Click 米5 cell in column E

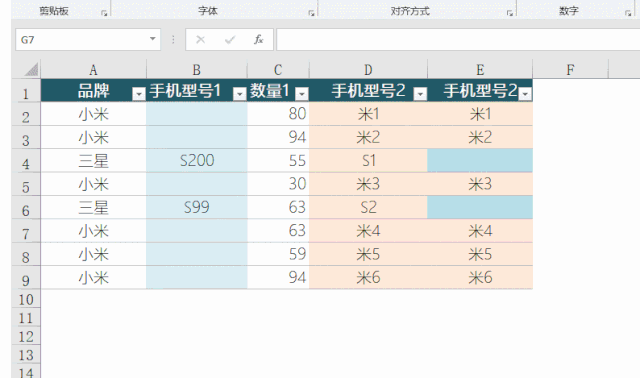click(480, 254)
